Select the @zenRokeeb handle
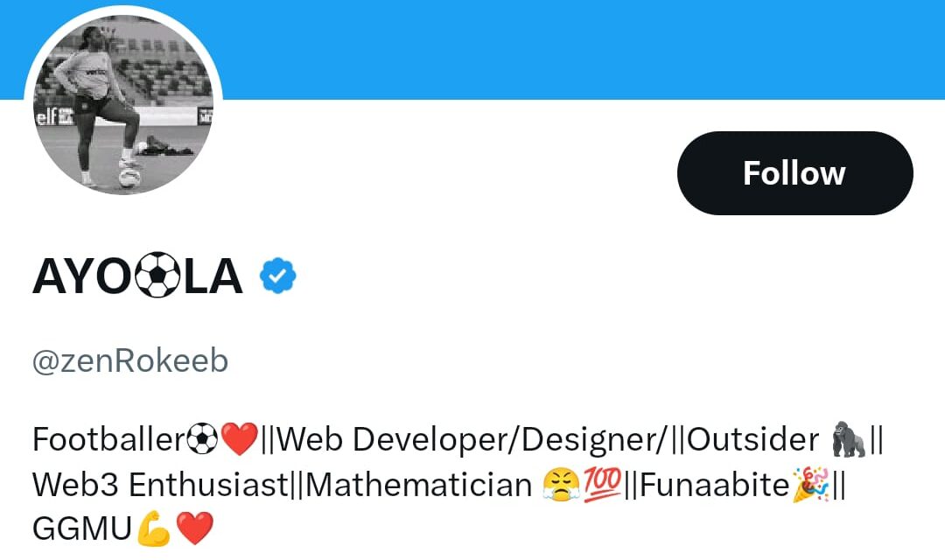Screen dimensions: 945x560 pyautogui.click(x=129, y=361)
